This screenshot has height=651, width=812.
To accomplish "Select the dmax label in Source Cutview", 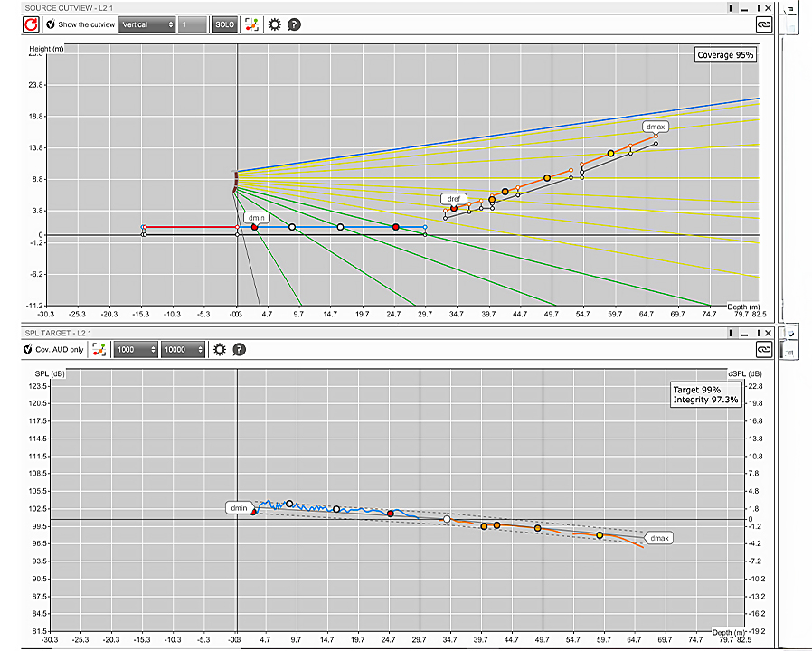I will pos(656,127).
